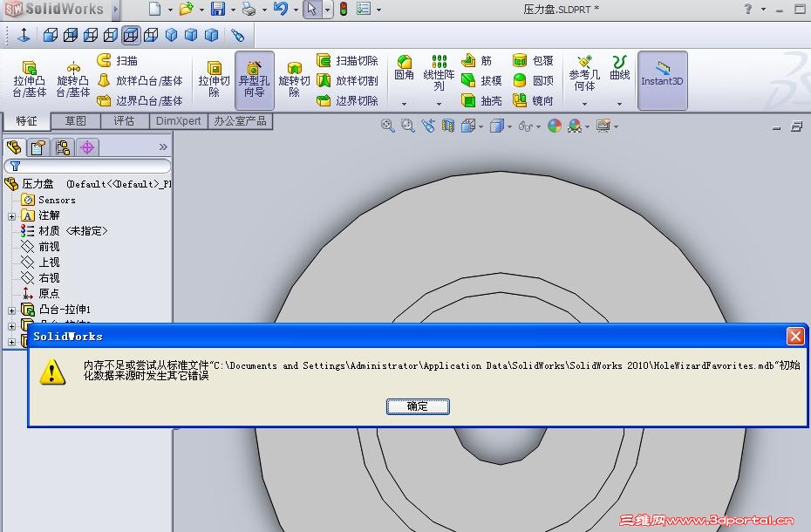This screenshot has width=811, height=532.
Task: Click the Open file folder icon
Action: pyautogui.click(x=186, y=9)
